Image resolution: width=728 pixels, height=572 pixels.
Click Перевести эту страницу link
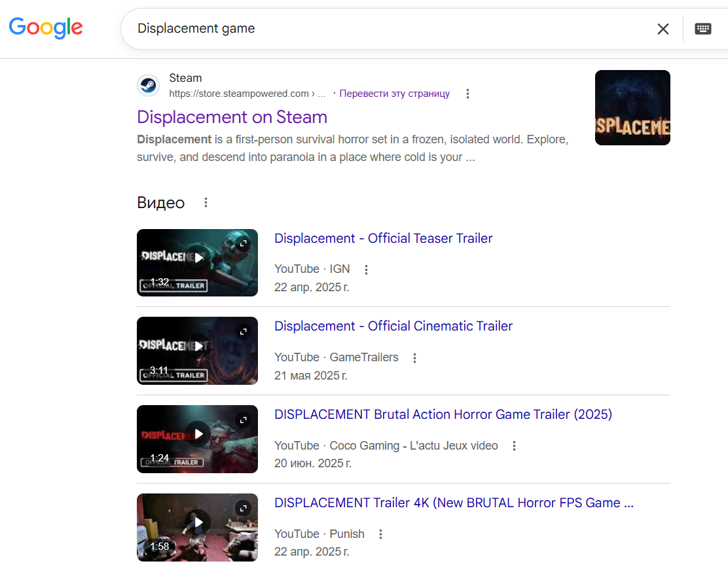[395, 94]
